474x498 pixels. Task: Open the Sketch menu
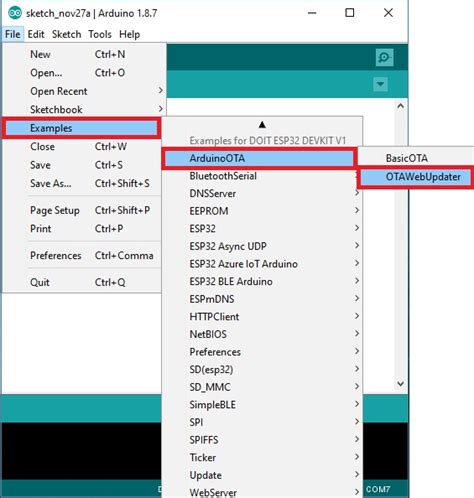coord(66,34)
